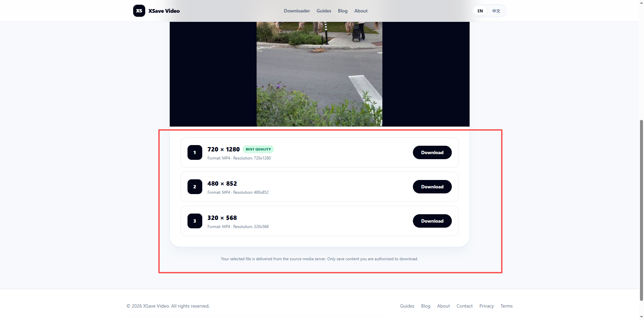The image size is (644, 320).
Task: Open the Guides item in top navigation
Action: pyautogui.click(x=324, y=11)
